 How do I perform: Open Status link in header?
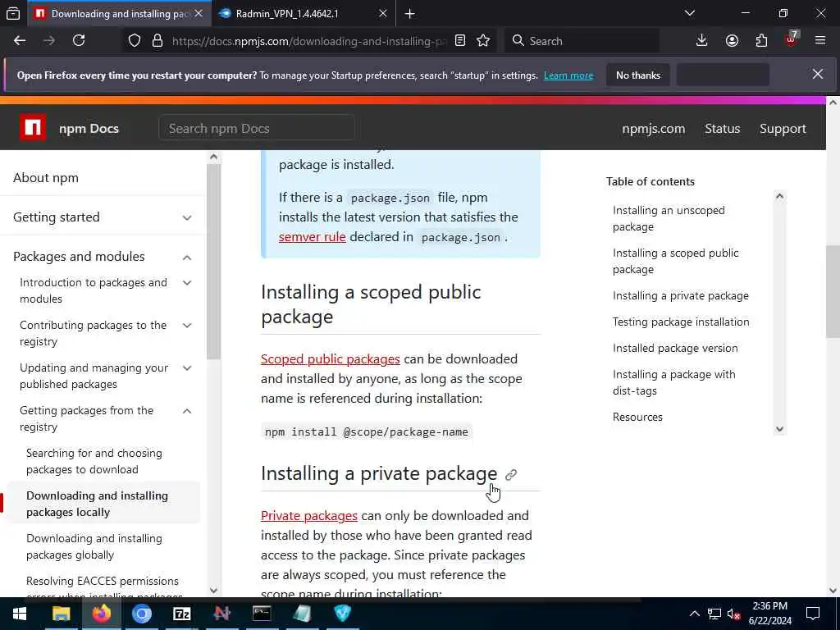(722, 129)
